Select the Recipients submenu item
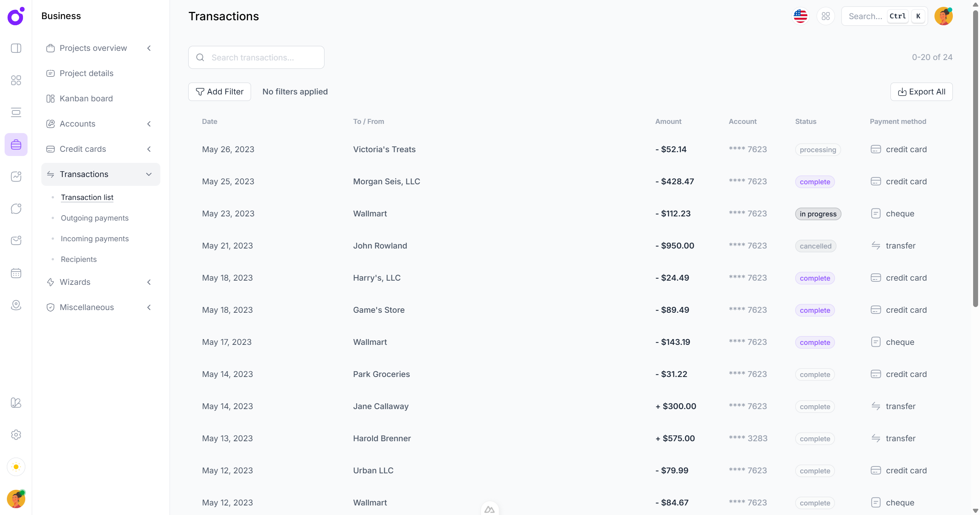The height and width of the screenshot is (515, 980). (x=78, y=259)
